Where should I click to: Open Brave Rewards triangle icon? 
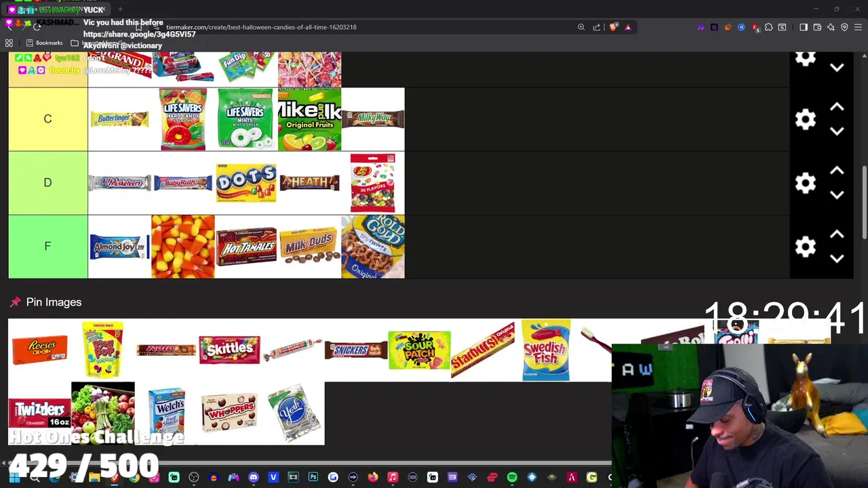(x=628, y=27)
